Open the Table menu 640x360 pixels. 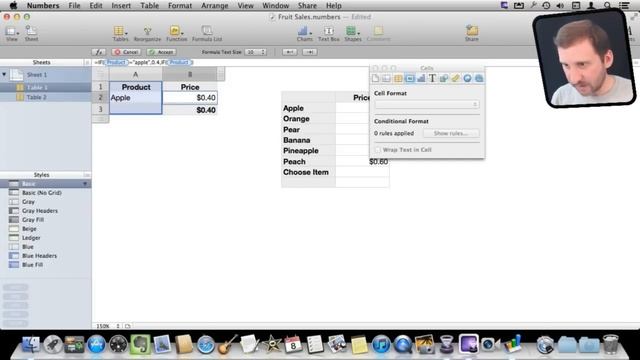[x=150, y=6]
